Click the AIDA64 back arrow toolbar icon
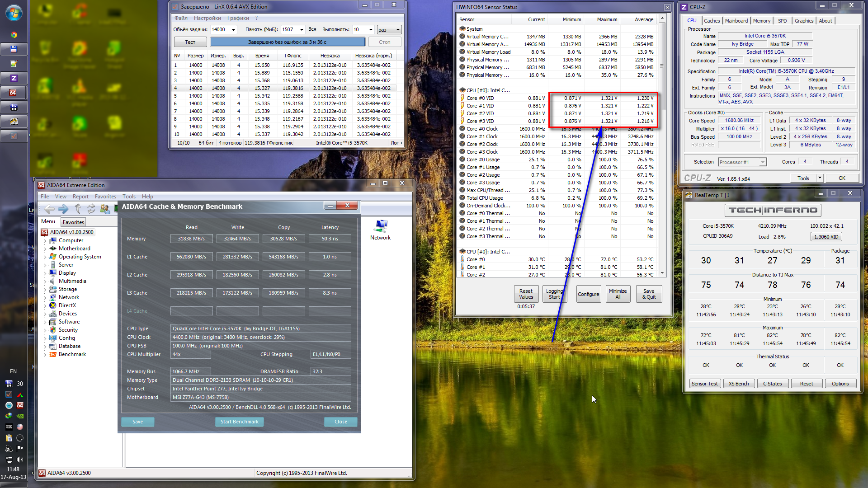Image resolution: width=868 pixels, height=488 pixels. tap(50, 209)
